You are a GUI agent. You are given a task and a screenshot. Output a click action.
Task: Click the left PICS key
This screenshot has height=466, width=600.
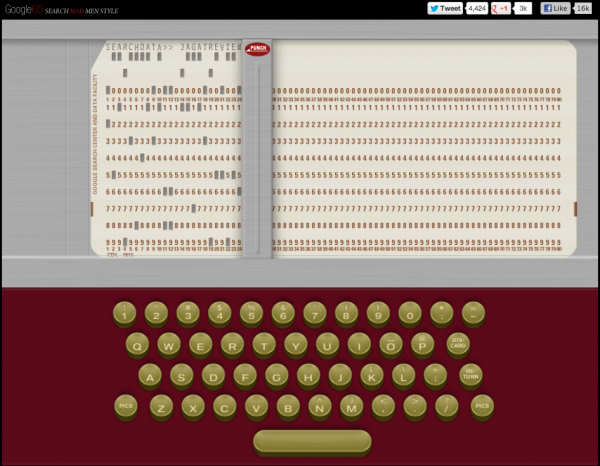[x=126, y=407]
